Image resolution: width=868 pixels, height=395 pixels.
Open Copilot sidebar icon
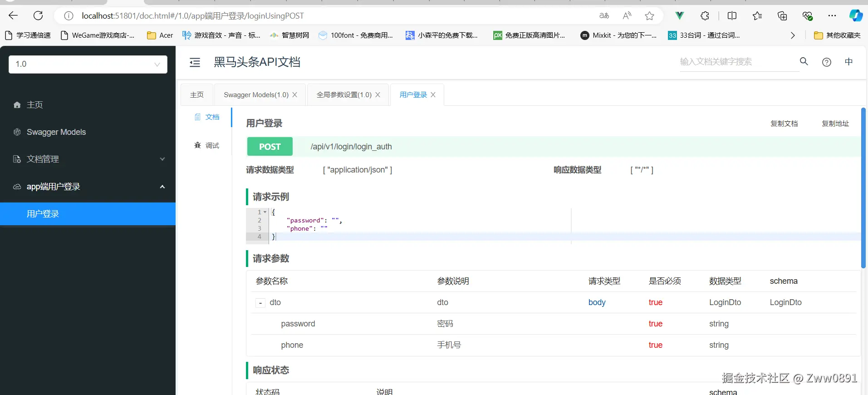[856, 16]
